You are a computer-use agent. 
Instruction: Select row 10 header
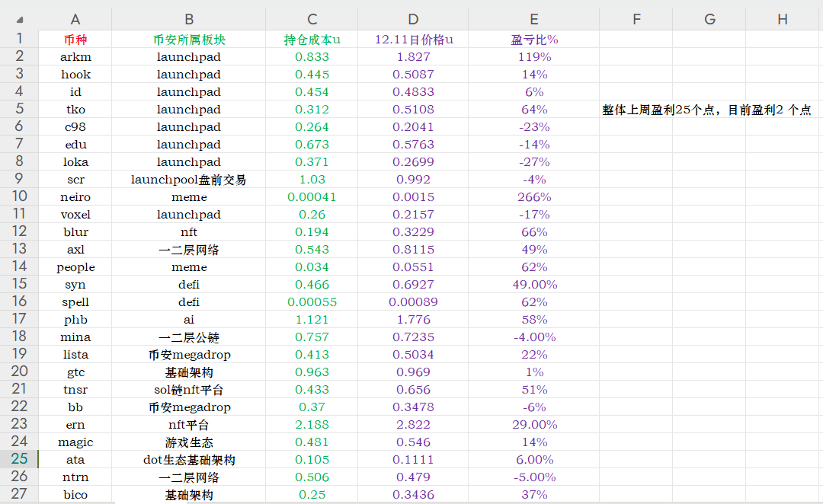click(19, 196)
